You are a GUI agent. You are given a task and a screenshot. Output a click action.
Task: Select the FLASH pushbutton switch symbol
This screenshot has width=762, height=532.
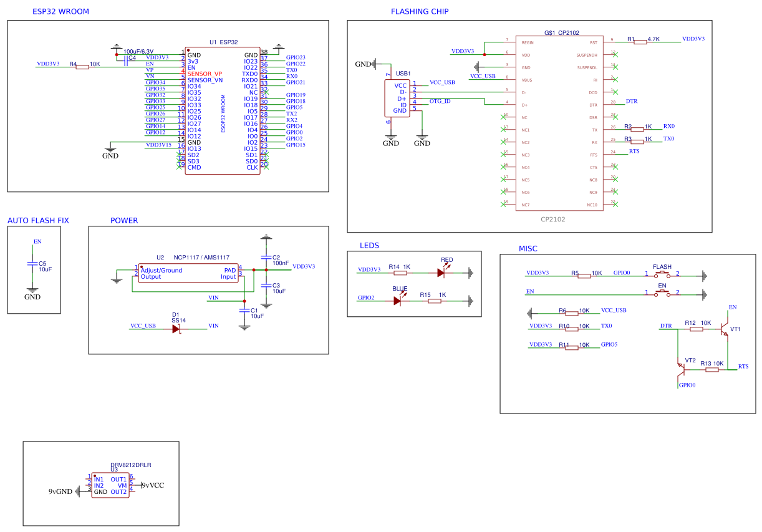[662, 274]
